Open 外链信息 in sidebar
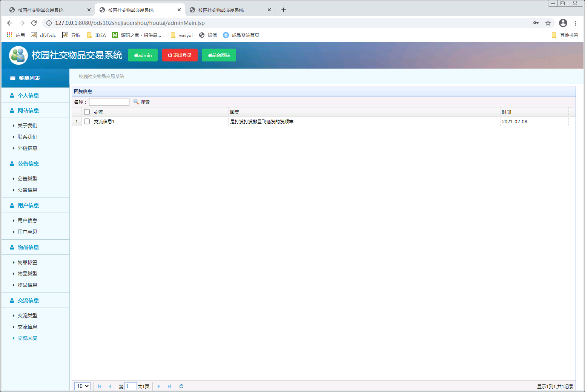This screenshot has width=585, height=392. 28,148
